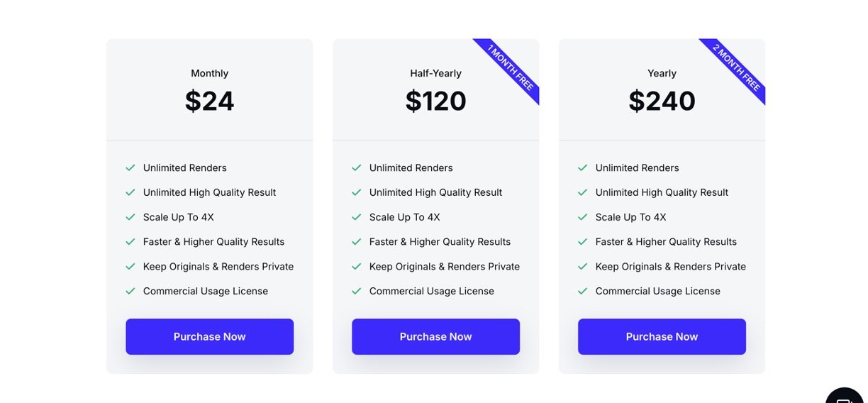Click the $24 Monthly price
Viewport: 868px width, 403px height.
click(x=209, y=101)
